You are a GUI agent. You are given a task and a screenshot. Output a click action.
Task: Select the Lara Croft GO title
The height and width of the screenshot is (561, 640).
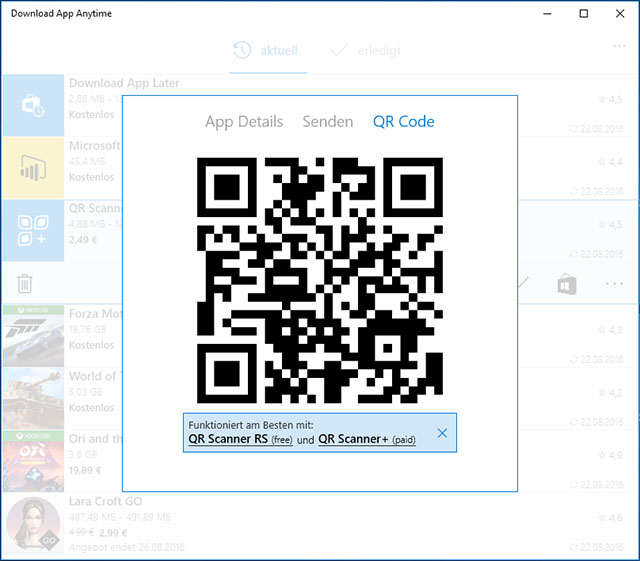click(x=105, y=501)
